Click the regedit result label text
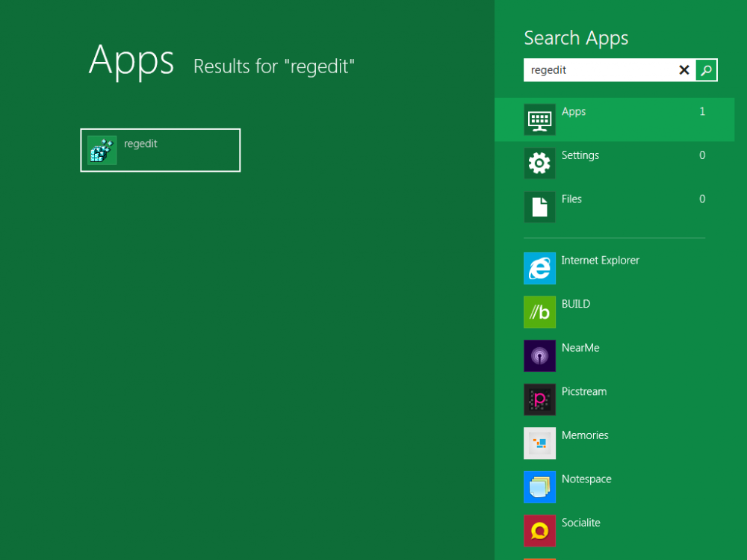 coord(140,144)
